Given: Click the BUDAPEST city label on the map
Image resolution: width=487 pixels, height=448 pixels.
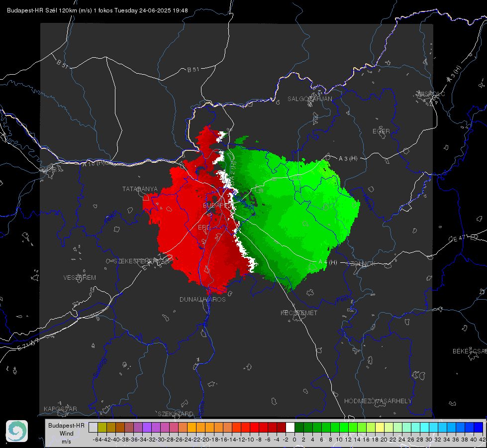Looking at the screenshot, I should click(217, 205).
